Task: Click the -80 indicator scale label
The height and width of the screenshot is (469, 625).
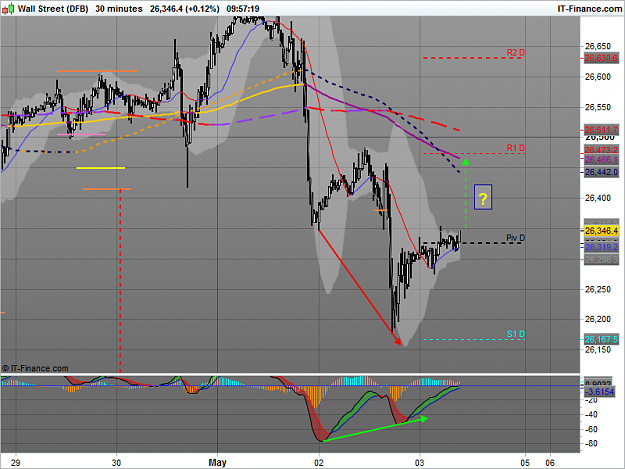Action: click(592, 443)
